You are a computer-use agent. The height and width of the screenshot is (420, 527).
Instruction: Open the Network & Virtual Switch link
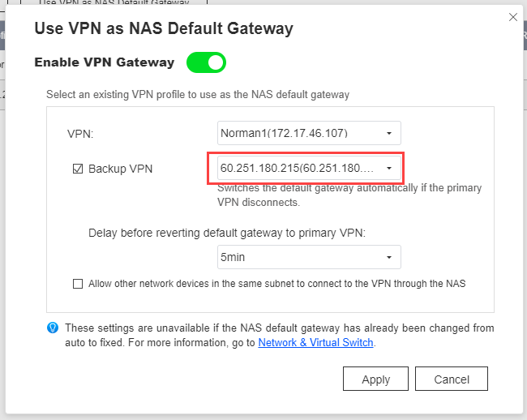315,342
